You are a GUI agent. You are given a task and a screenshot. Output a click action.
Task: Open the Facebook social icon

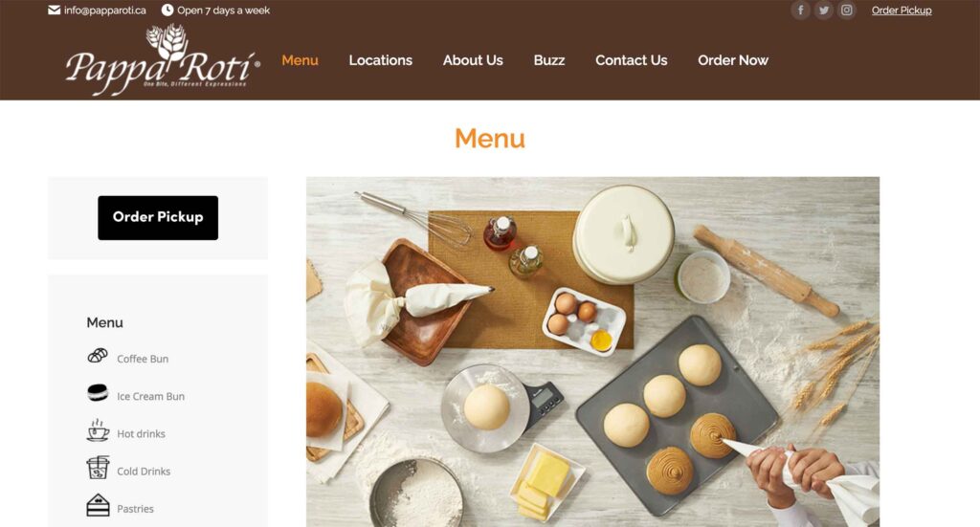[801, 10]
